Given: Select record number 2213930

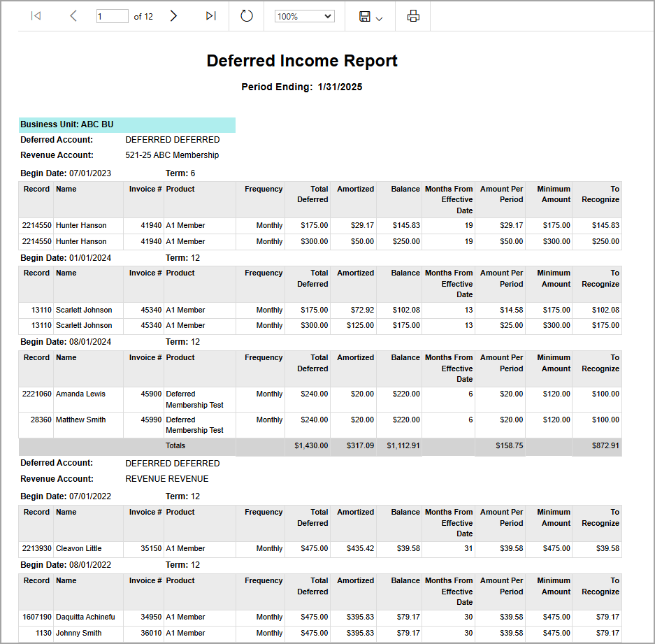Looking at the screenshot, I should (x=37, y=548).
